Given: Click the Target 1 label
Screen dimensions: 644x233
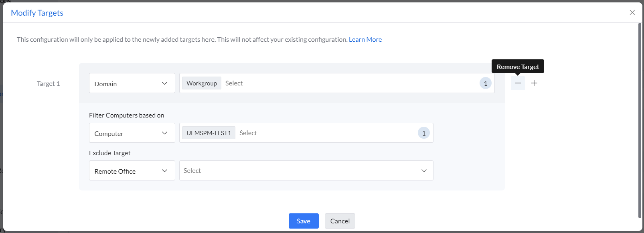Looking at the screenshot, I should pyautogui.click(x=48, y=84).
